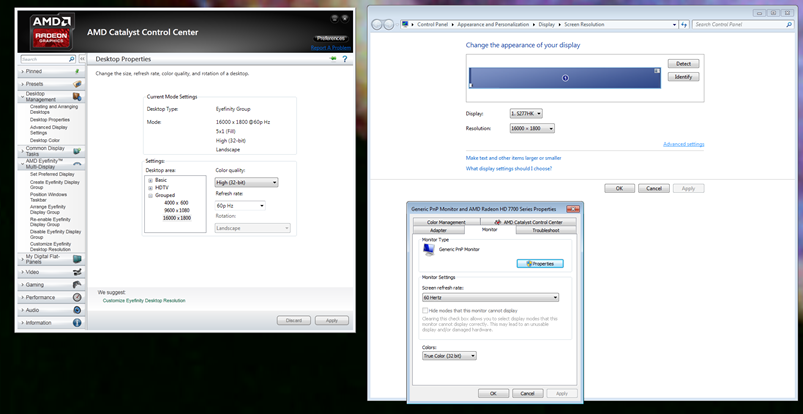Viewport: 803px width, 414px height.
Task: Click OK in Screen Resolution window
Action: [x=619, y=189]
